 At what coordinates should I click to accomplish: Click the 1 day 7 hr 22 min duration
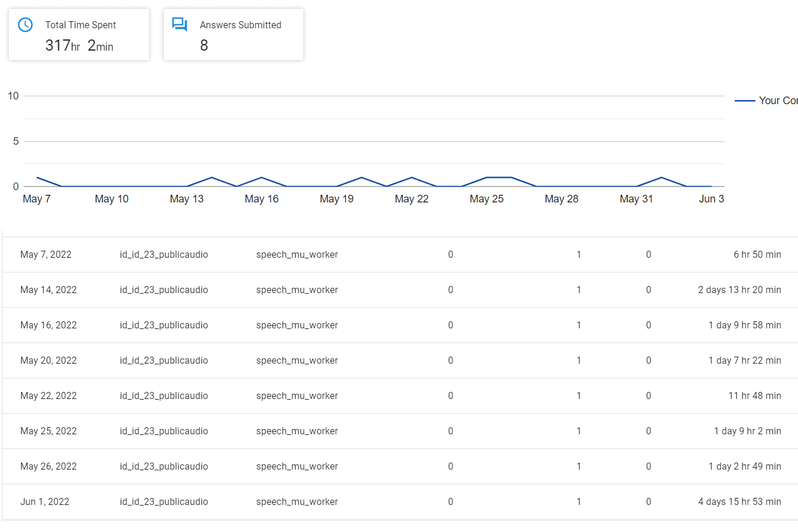point(745,361)
